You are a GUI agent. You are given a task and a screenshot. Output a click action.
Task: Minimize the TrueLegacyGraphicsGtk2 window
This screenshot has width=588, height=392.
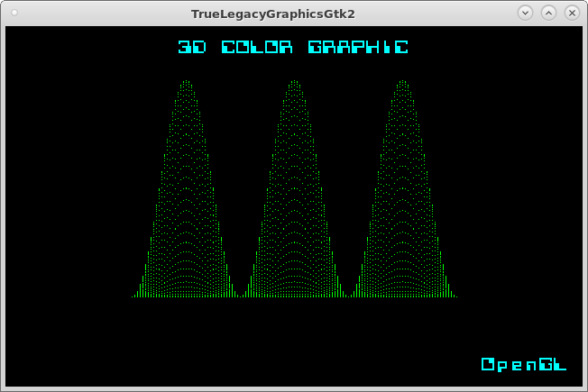[x=526, y=13]
